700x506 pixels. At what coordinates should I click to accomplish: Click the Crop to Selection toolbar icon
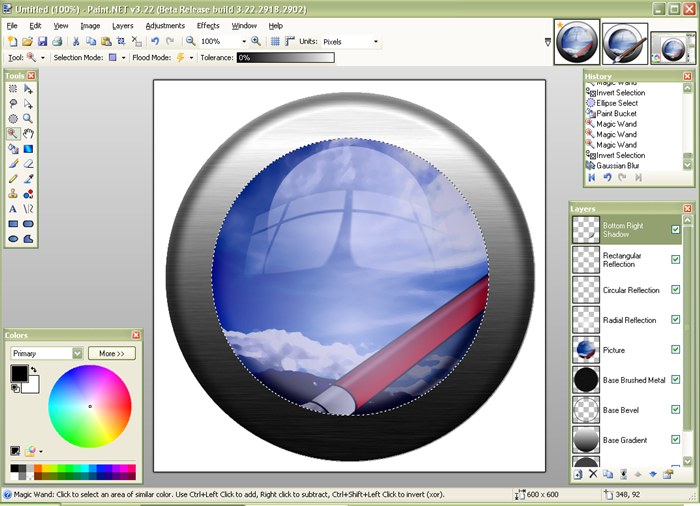point(121,42)
